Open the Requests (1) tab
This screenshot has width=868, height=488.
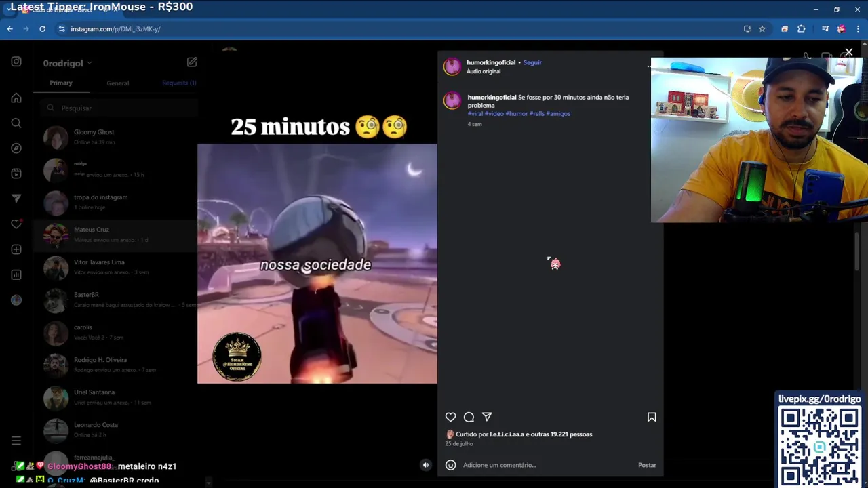(x=179, y=83)
